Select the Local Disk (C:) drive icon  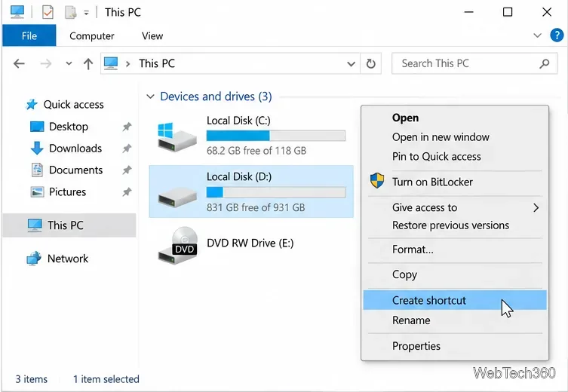coord(177,136)
